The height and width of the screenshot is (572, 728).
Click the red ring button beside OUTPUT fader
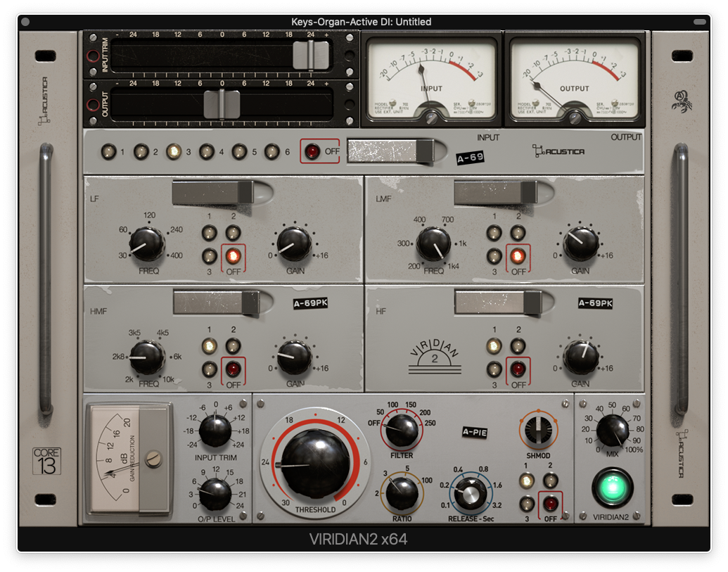point(94,105)
